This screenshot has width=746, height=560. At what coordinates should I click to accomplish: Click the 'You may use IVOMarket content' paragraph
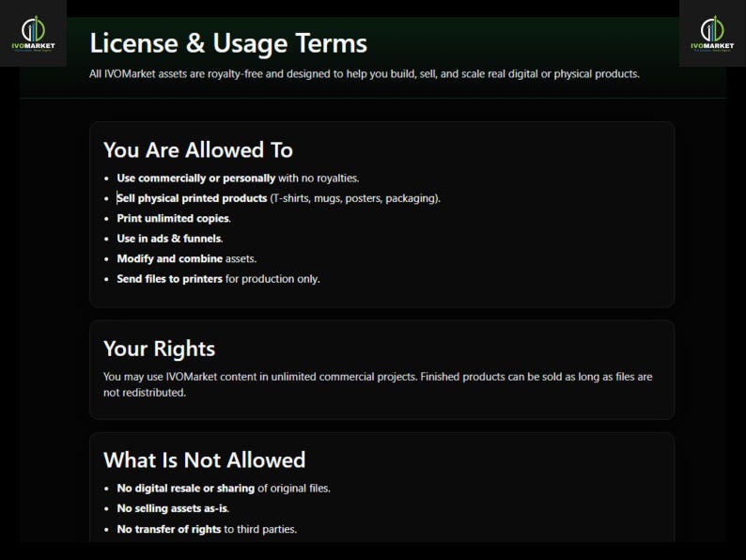coord(378,384)
